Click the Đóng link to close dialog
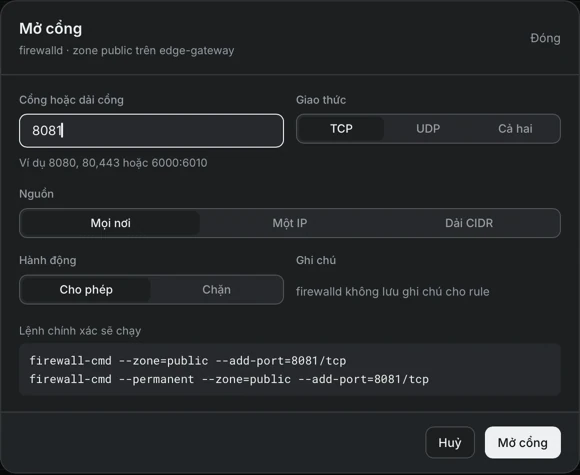Viewport: 580px width, 475px height. pos(545,38)
